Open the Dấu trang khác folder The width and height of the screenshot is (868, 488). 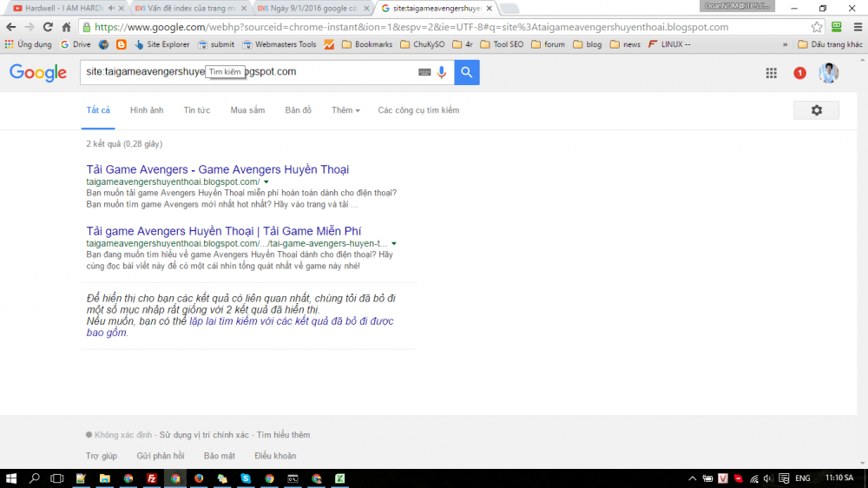pyautogui.click(x=830, y=44)
